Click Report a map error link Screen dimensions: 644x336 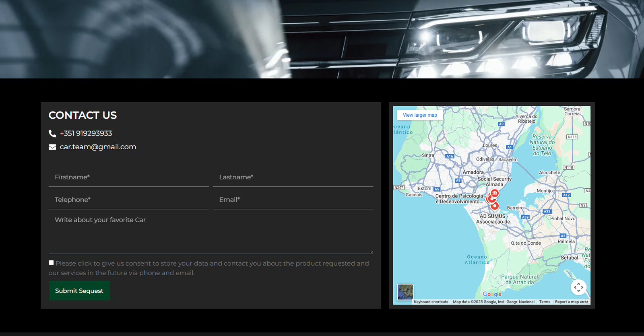(x=571, y=302)
